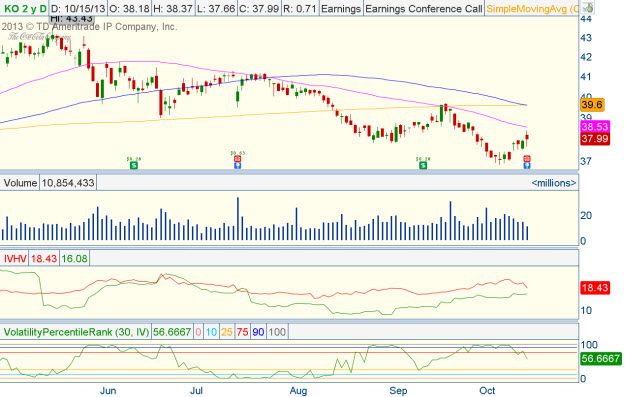Click the 10 label on IVHV axis

(x=586, y=311)
